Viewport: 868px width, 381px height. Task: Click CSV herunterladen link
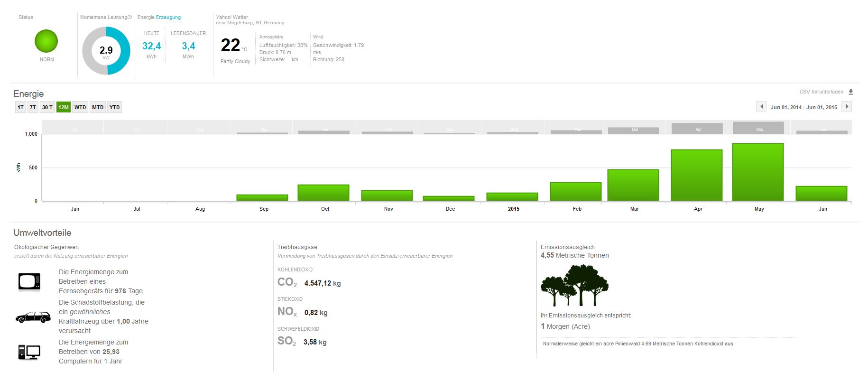[x=822, y=92]
